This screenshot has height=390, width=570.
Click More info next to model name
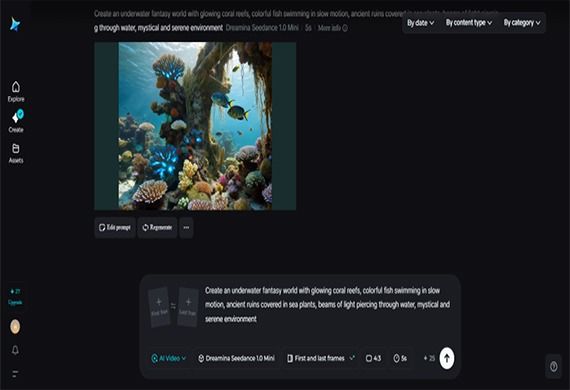(333, 28)
